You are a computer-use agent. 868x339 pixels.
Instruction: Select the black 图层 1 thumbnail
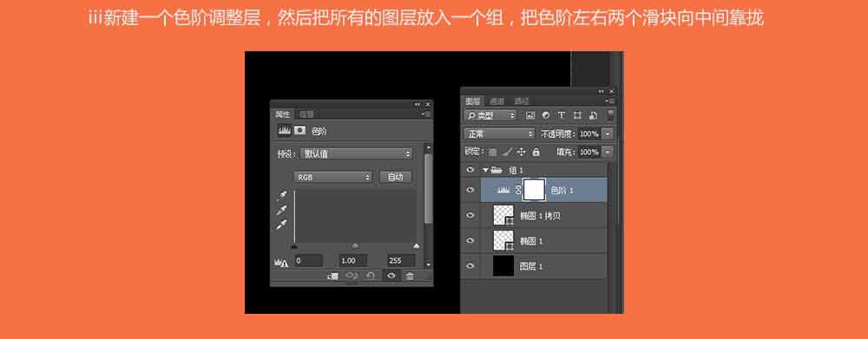click(503, 266)
